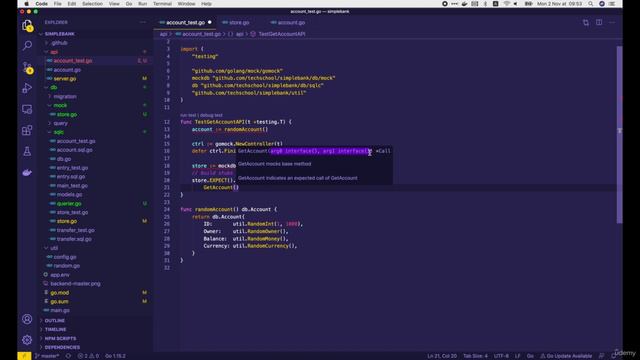640x360 pixels.
Task: Open random.go in util folder
Action: pyautogui.click(x=67, y=266)
